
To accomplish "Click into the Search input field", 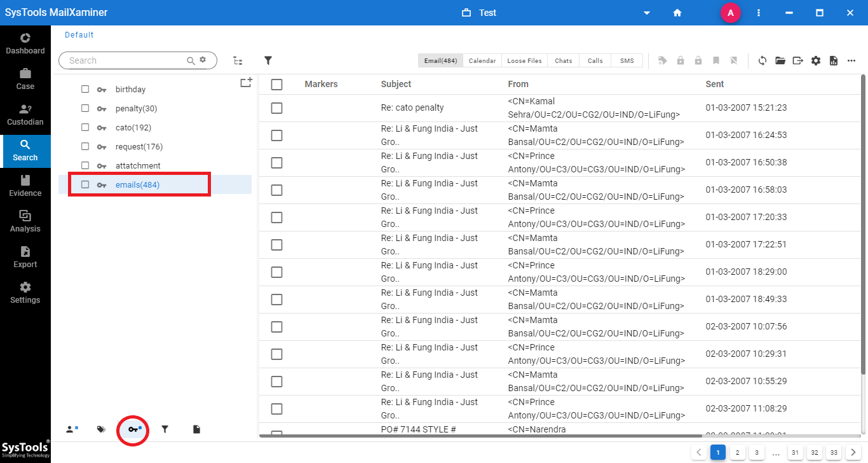I will tap(126, 60).
